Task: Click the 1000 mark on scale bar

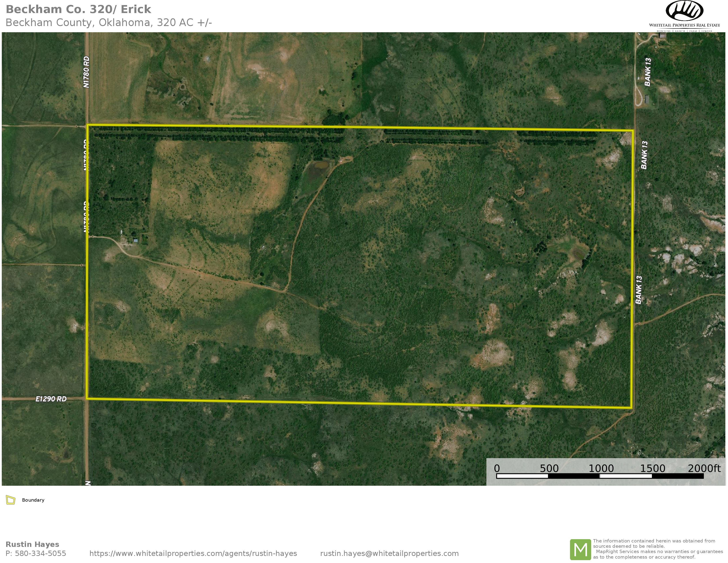Action: pyautogui.click(x=601, y=468)
